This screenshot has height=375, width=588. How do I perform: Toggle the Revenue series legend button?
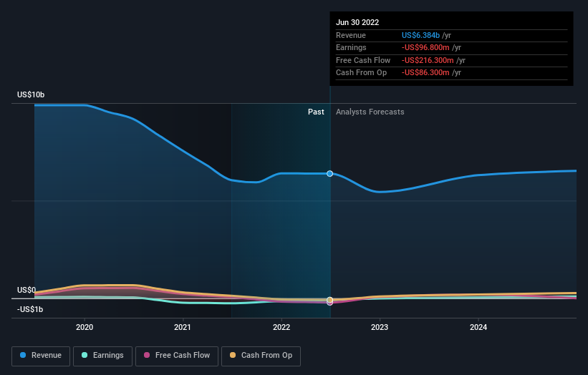click(41, 356)
